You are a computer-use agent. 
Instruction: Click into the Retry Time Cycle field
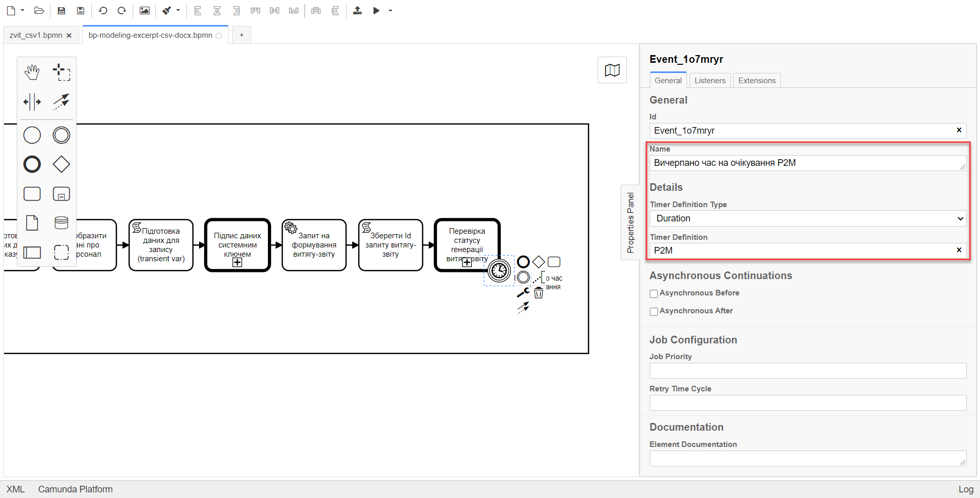tap(808, 403)
